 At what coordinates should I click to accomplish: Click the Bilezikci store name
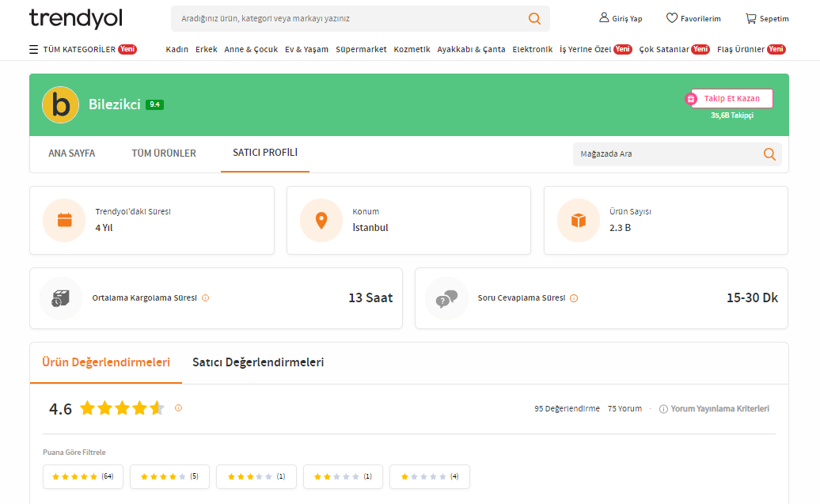[115, 104]
